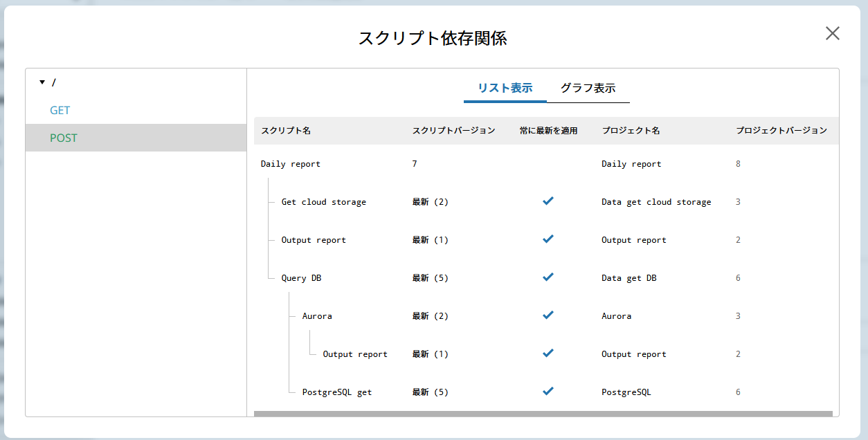Toggle always-latest checkmark for PostgreSQL get
Viewport: 868px width, 440px height.
548,391
